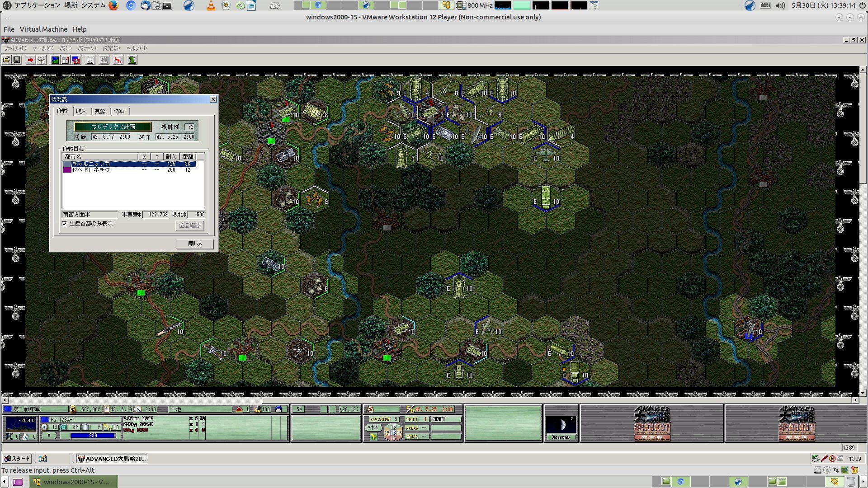Open the terminal launcher in top panel
The image size is (868, 488).
(168, 5)
